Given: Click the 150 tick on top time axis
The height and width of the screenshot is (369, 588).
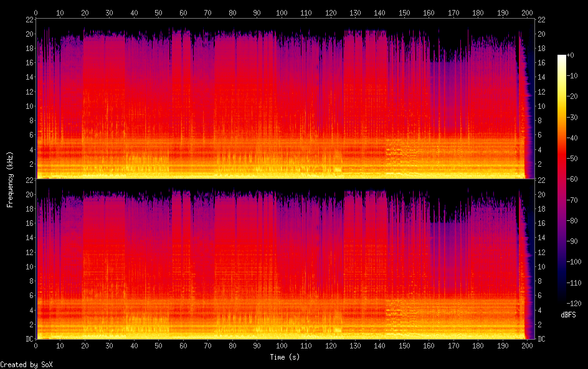Looking at the screenshot, I should point(404,12).
